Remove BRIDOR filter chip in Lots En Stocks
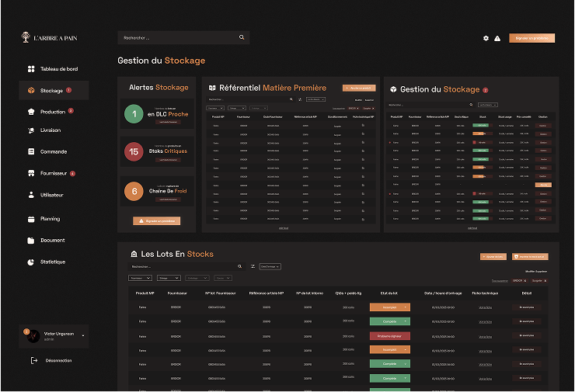The height and width of the screenshot is (392, 575). 525,281
